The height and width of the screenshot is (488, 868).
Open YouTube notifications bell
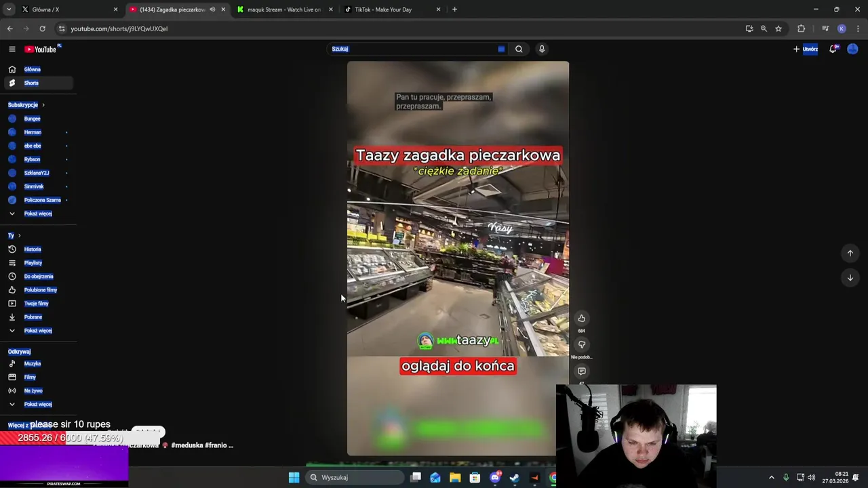click(x=833, y=49)
